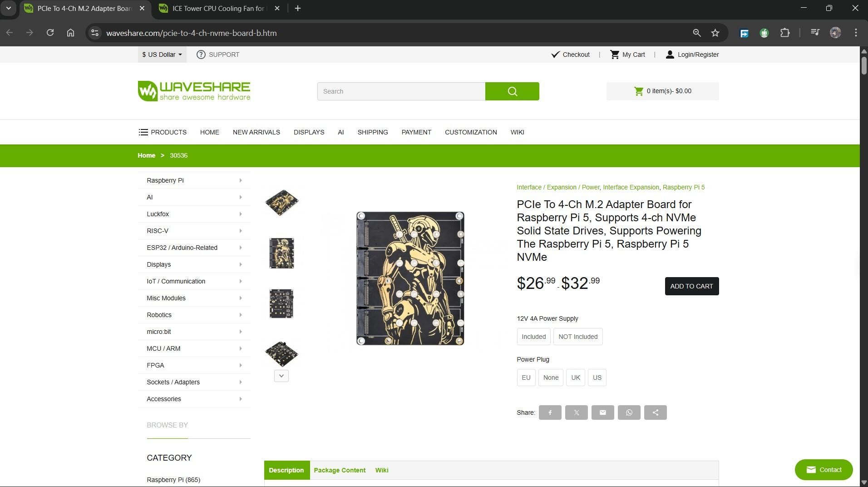Share product on Facebook
The height and width of the screenshot is (487, 868).
pyautogui.click(x=550, y=412)
